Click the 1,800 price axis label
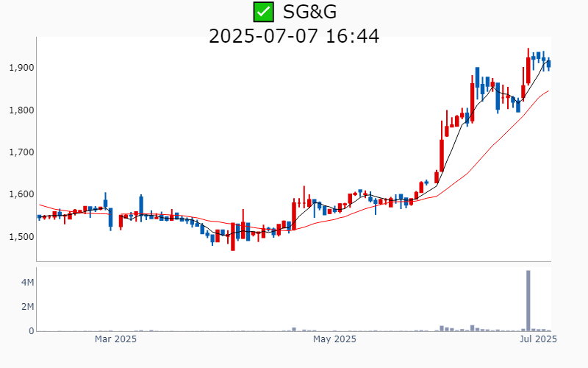The width and height of the screenshot is (588, 368). click(22, 110)
